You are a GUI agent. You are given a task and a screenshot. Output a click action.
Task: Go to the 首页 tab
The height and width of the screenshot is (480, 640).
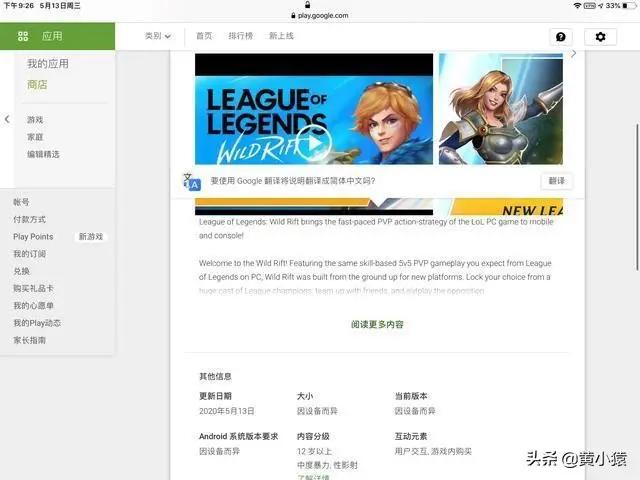[x=204, y=36]
